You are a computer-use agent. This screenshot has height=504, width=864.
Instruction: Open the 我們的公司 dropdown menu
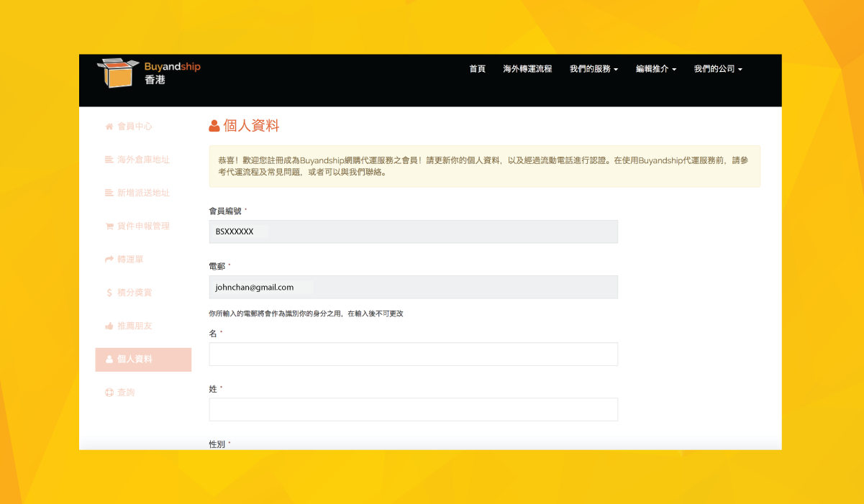pos(717,69)
